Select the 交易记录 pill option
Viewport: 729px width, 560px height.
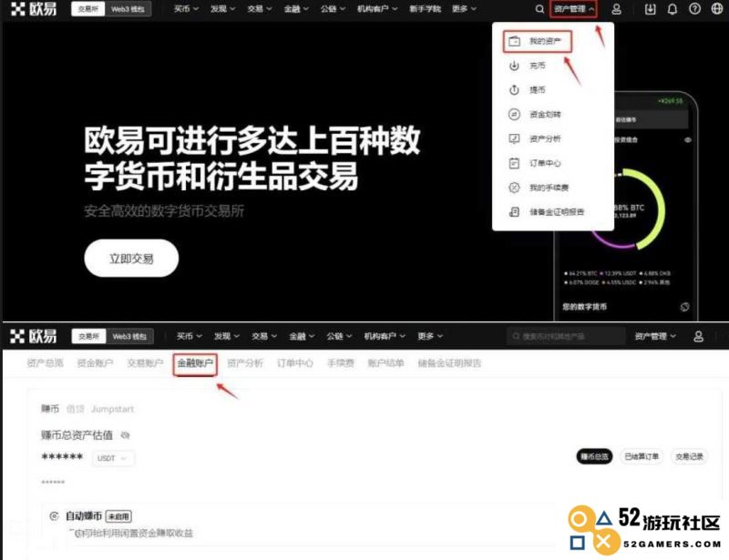[x=689, y=457]
